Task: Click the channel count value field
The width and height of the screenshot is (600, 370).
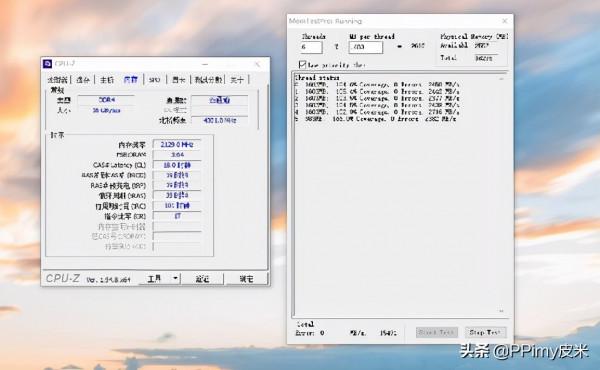Action: click(219, 100)
